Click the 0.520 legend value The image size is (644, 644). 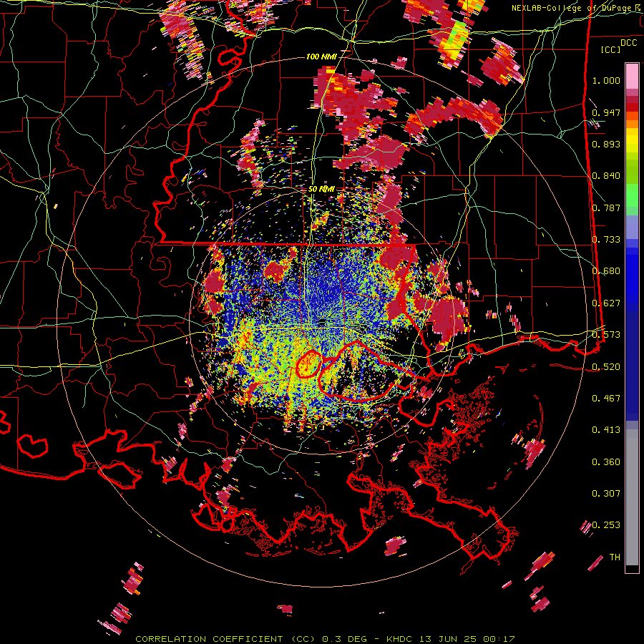(x=606, y=366)
